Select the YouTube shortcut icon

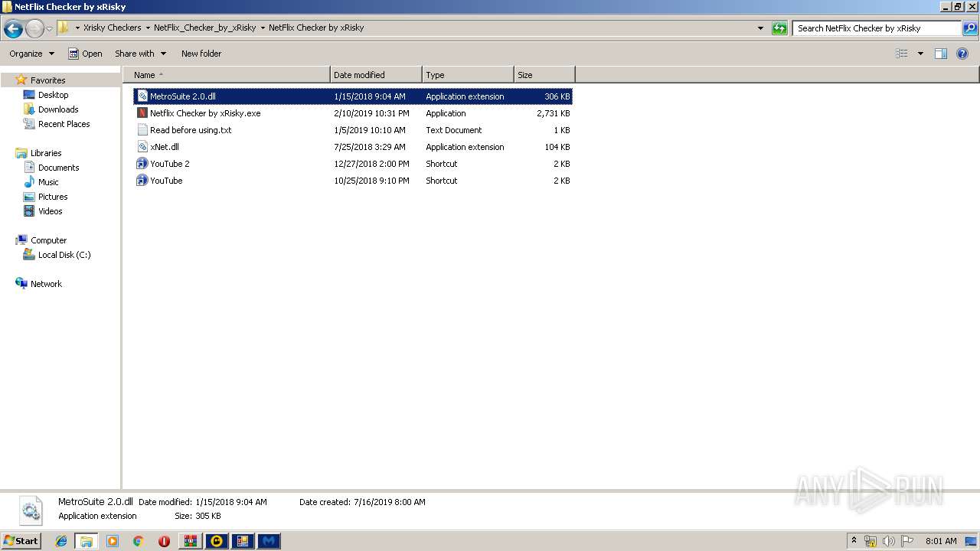(x=142, y=181)
